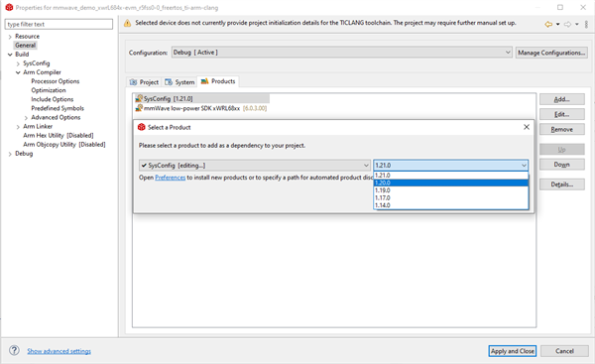Screen dimensions: 595x364
Task: Expand the SysConfig tree node
Action: (x=18, y=63)
